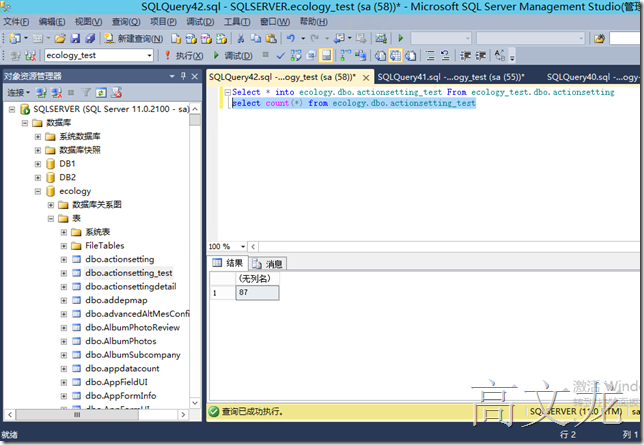
Task: Click the Cut scissors icon
Action: [x=241, y=39]
